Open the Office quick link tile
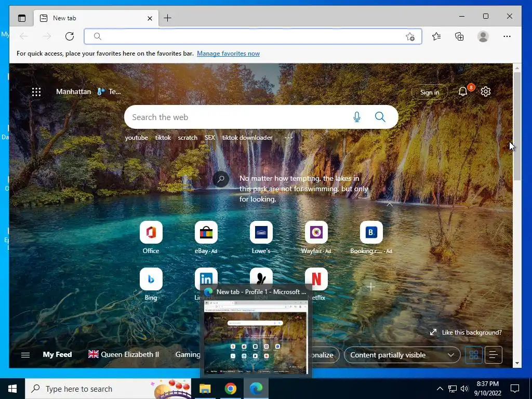The height and width of the screenshot is (399, 532). coord(151,232)
